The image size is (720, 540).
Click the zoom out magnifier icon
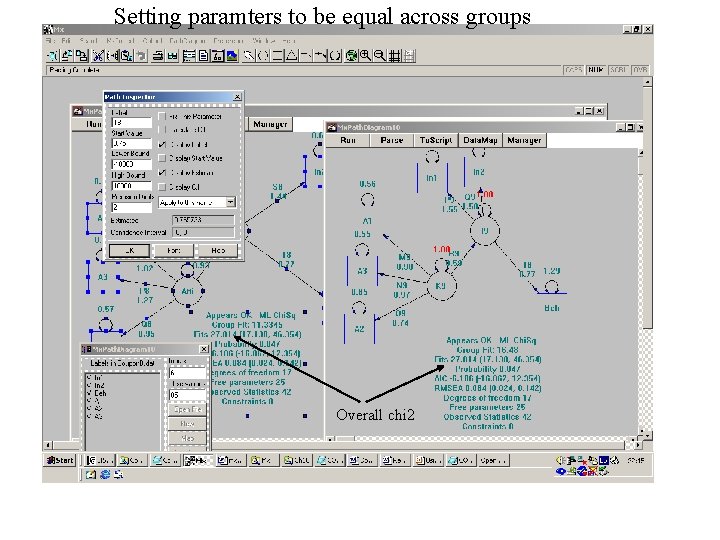pos(380,56)
